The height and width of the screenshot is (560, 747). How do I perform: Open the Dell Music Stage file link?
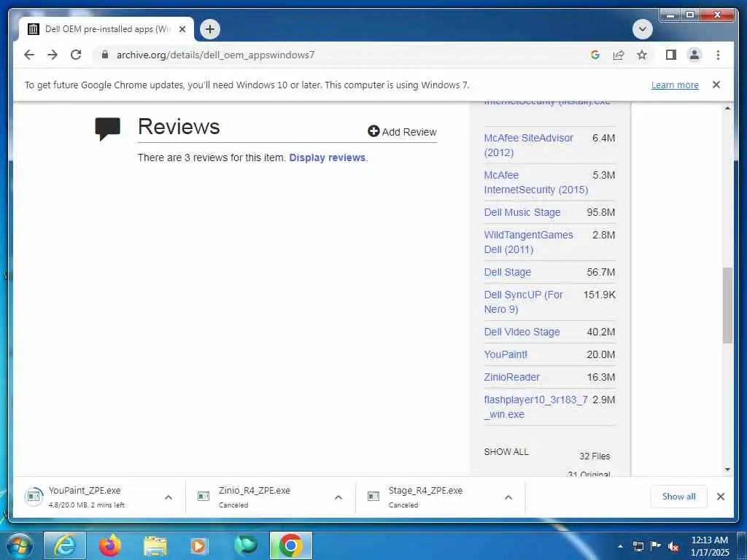click(x=522, y=212)
